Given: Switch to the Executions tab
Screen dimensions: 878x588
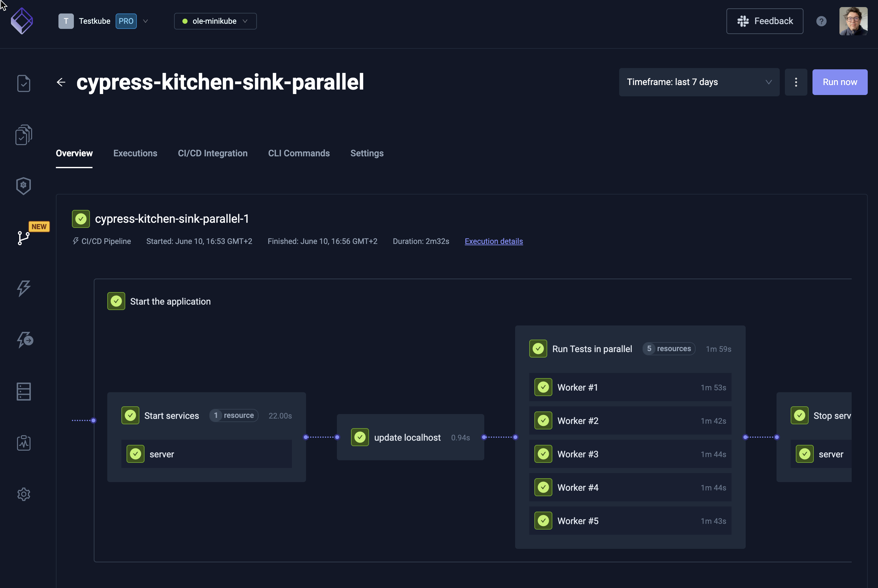Looking at the screenshot, I should 135,153.
